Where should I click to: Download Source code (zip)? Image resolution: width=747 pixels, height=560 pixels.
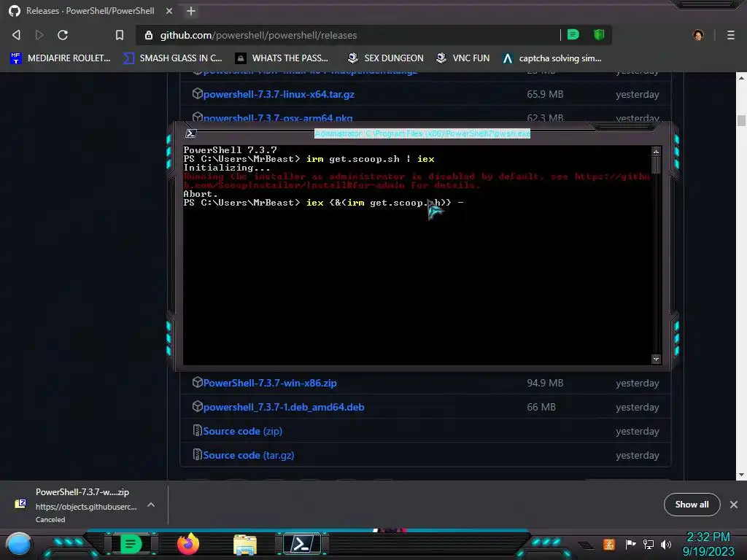[x=242, y=431]
